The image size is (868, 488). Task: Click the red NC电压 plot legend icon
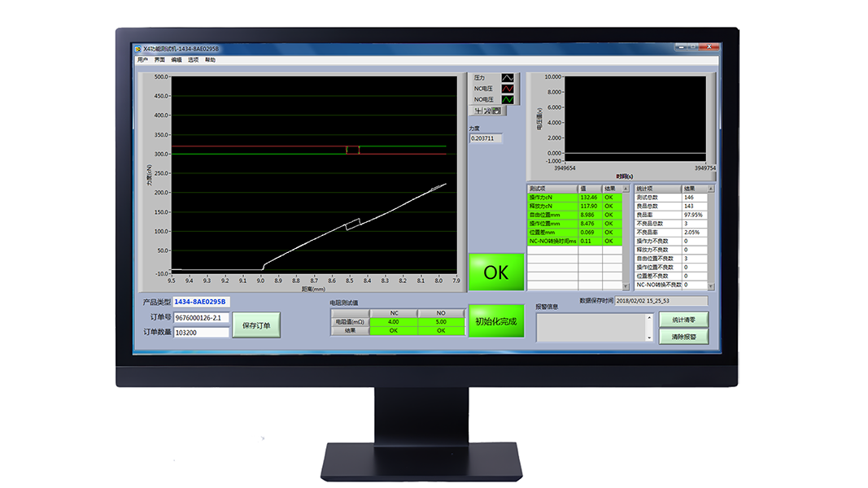point(508,89)
